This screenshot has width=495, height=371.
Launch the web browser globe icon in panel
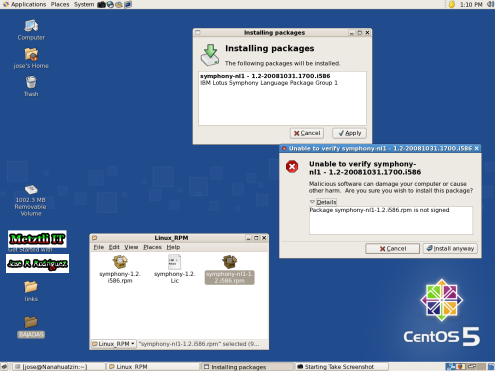110,4
